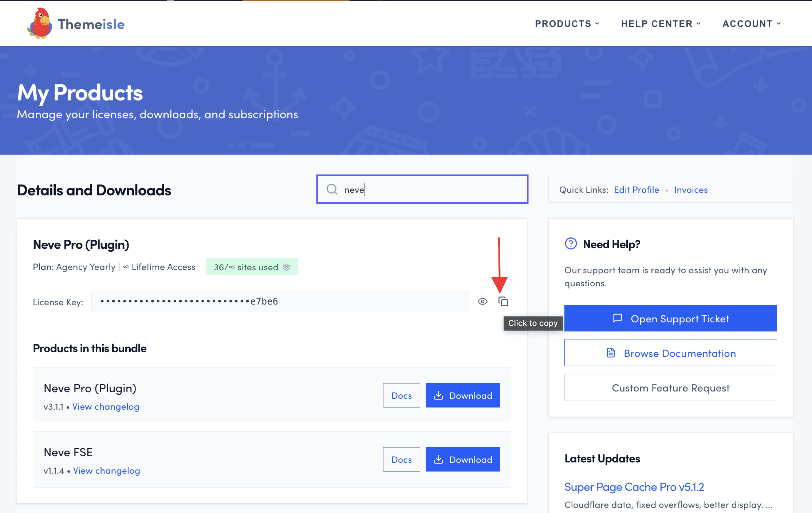Click the Need Help question mark icon
This screenshot has width=812, height=513.
pos(571,243)
